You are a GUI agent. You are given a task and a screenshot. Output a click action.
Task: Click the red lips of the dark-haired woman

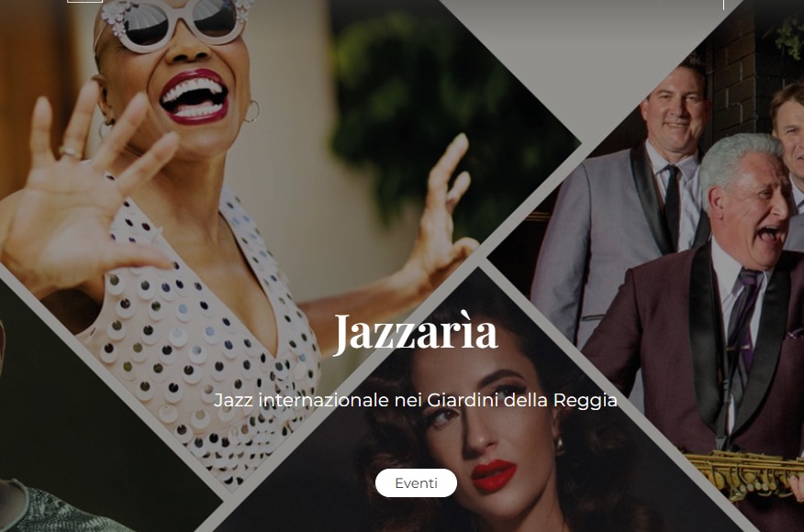click(493, 476)
